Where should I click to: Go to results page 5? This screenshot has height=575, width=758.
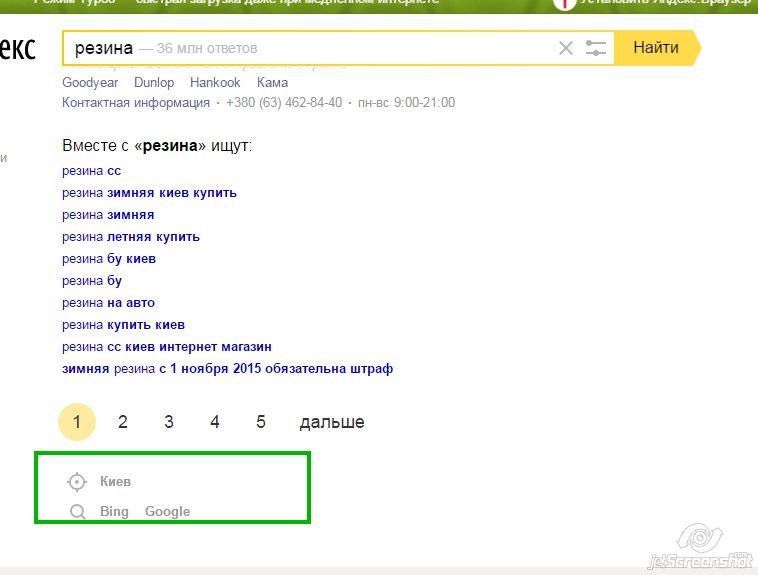(x=261, y=422)
